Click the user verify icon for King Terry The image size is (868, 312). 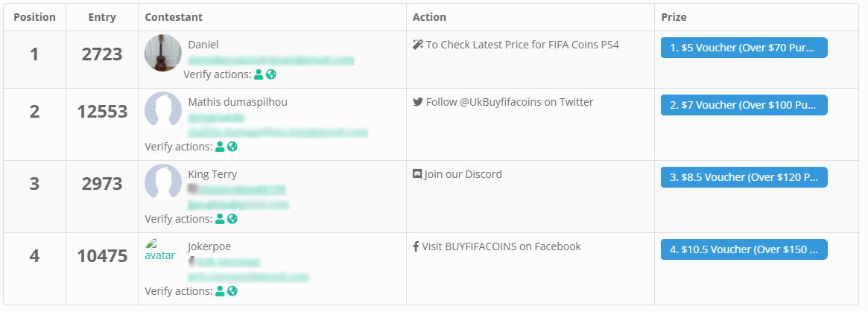click(x=220, y=219)
